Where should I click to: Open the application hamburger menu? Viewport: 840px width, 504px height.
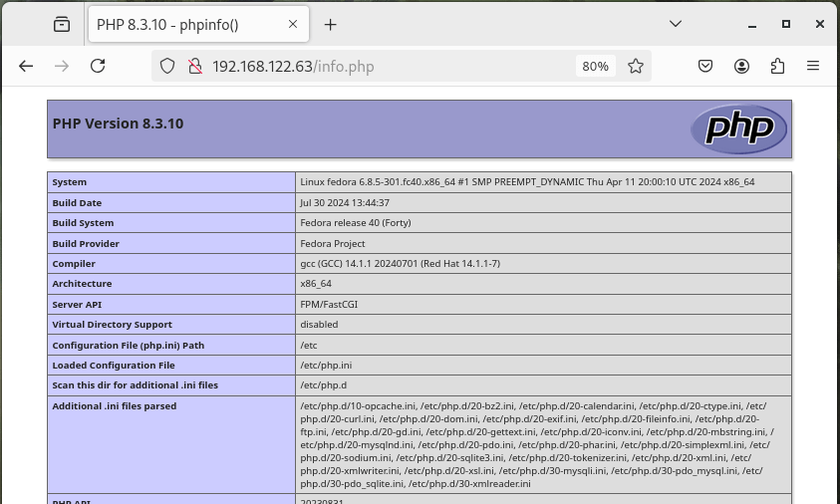813,66
